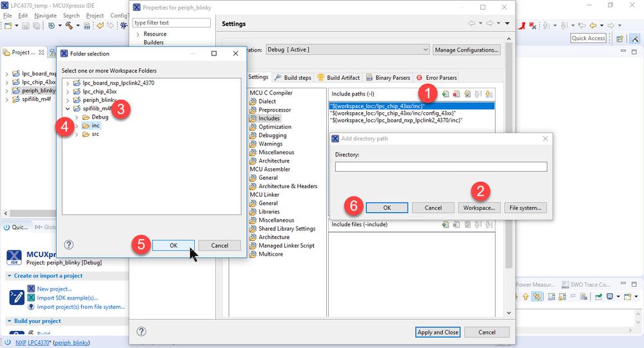644x348 pixels.
Task: Click the Add include path icon
Action: click(445, 94)
